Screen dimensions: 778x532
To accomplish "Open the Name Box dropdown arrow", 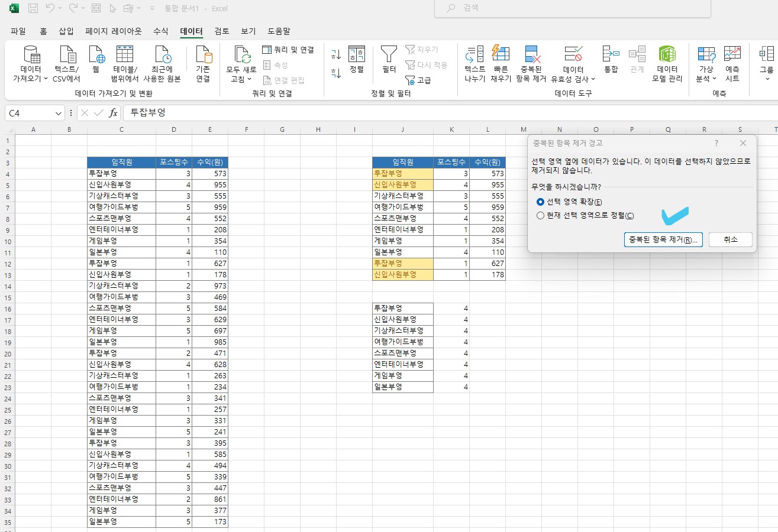I will tap(58, 113).
